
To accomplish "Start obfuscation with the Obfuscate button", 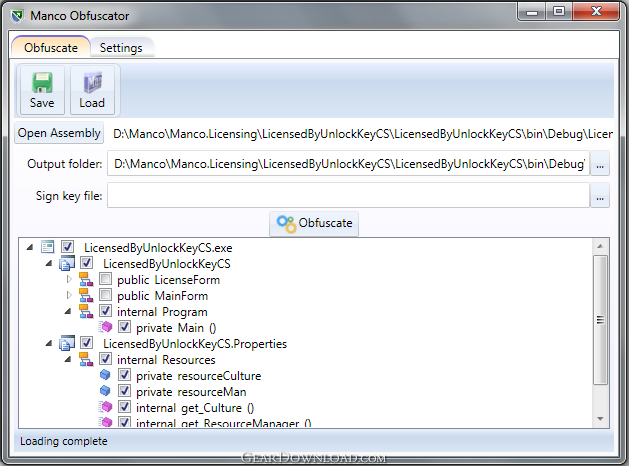I will click(x=314, y=223).
